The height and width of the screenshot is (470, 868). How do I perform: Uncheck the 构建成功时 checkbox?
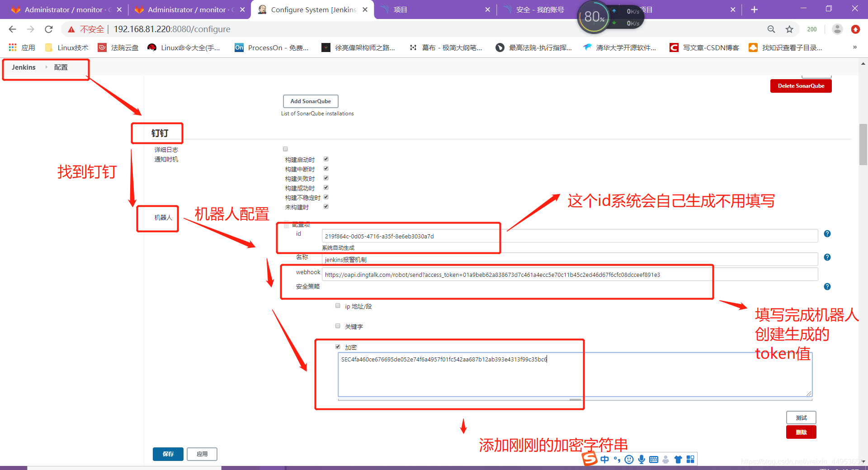click(x=326, y=188)
